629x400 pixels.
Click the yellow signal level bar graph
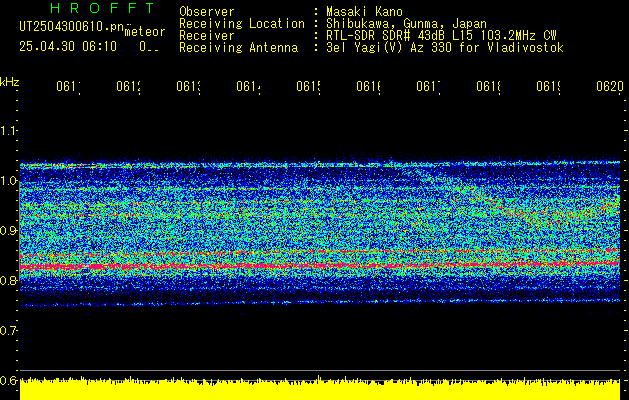point(320,388)
